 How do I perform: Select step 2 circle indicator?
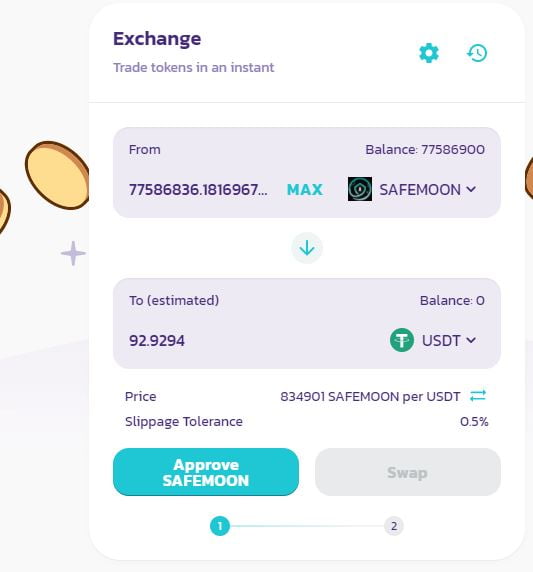pyautogui.click(x=394, y=526)
